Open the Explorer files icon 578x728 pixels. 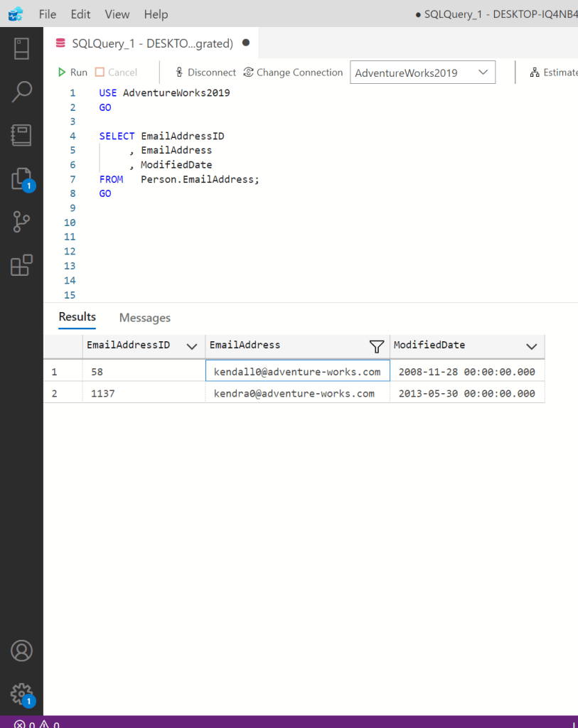pyautogui.click(x=21, y=178)
